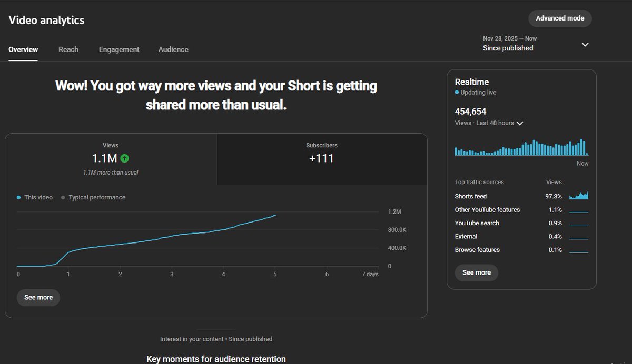Click See more under the performance chart
This screenshot has width=632, height=364.
click(38, 297)
